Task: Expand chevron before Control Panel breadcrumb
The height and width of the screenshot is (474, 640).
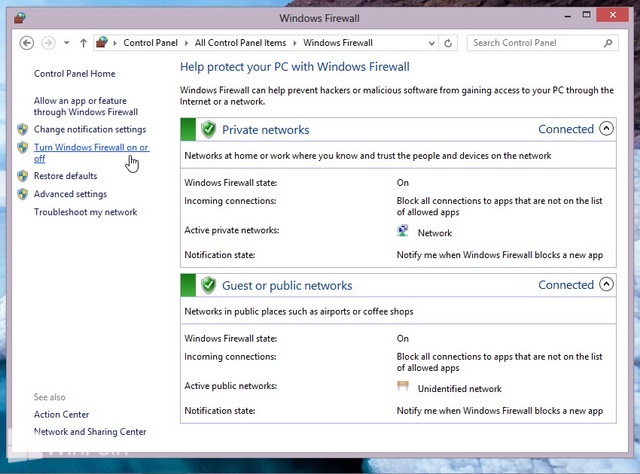Action: point(115,43)
